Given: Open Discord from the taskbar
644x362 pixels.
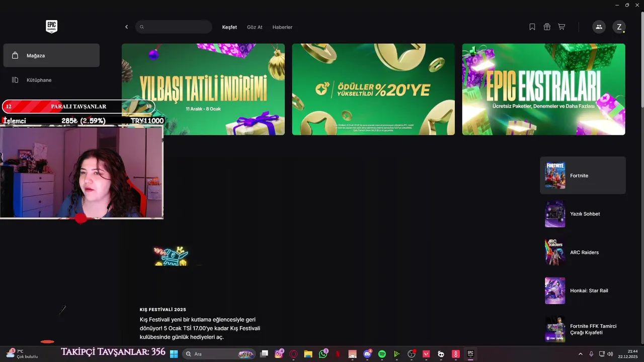Looking at the screenshot, I should 367,354.
